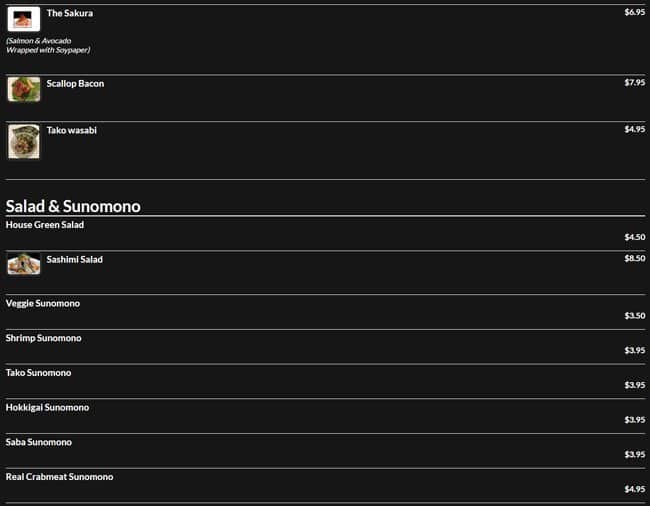Viewport: 650px width, 506px height.
Task: Click the Salad & Sunomono section heading
Action: pyautogui.click(x=73, y=206)
